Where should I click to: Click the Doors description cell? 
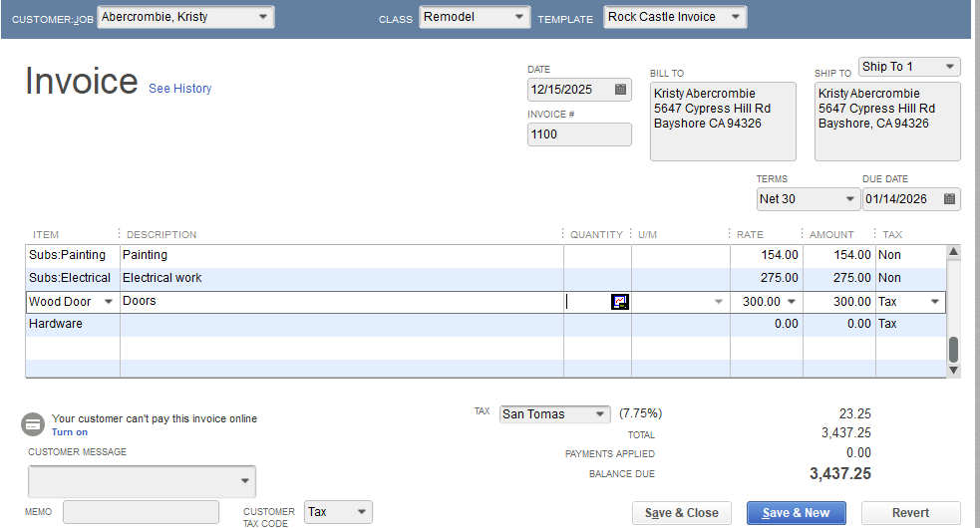click(342, 302)
